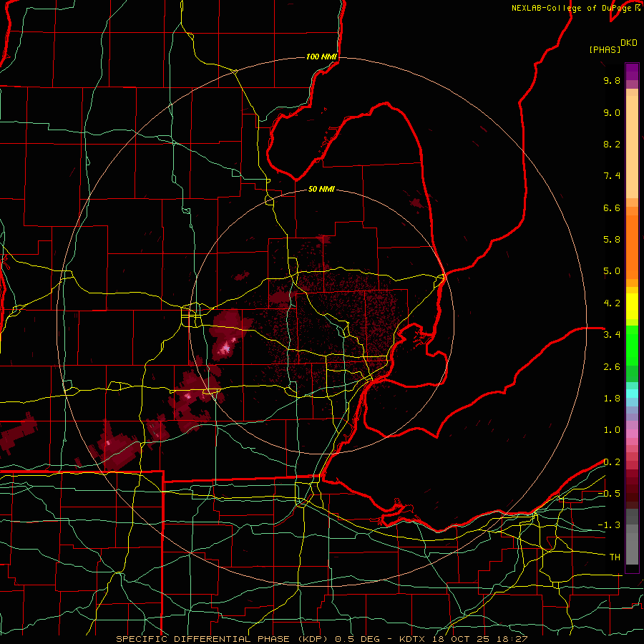
Task: Click the TH threshold legend label
Action: click(x=615, y=557)
